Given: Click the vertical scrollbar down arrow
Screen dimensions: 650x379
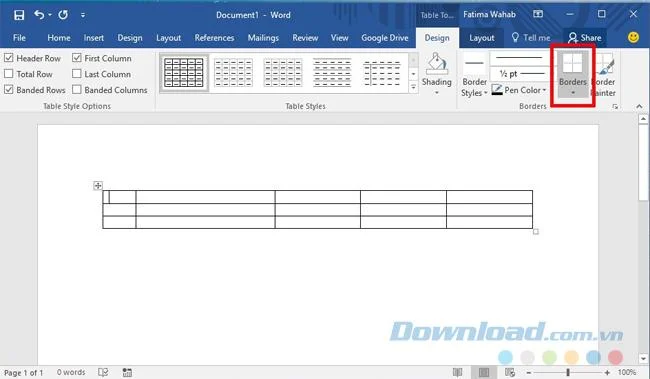Looking at the screenshot, I should [x=643, y=358].
